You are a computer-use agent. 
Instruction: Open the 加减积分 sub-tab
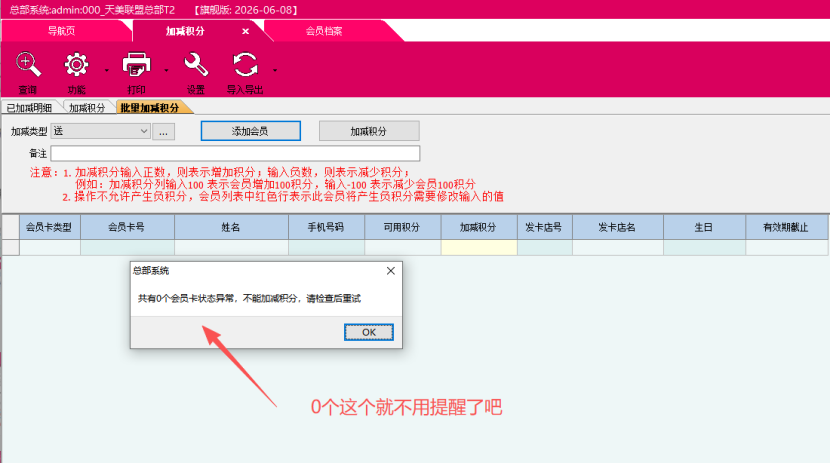pos(87,108)
